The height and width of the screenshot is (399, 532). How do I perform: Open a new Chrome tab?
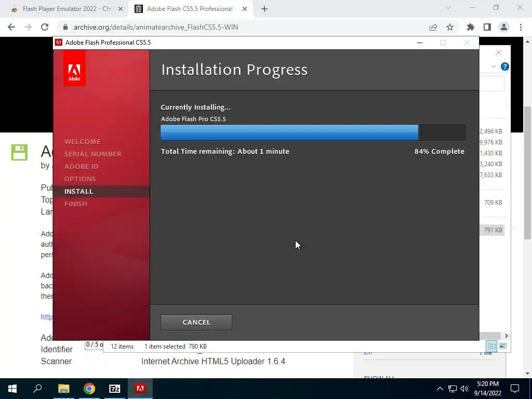[x=264, y=9]
